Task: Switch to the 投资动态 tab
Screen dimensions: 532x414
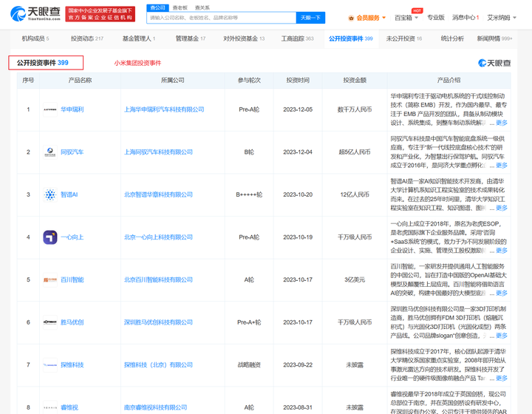Action: [87, 38]
